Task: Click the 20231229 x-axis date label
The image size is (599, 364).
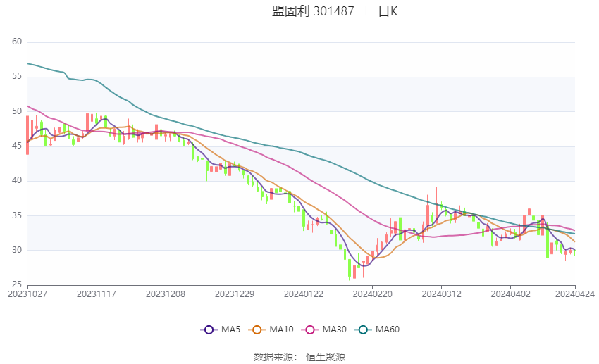Action: coord(233,294)
